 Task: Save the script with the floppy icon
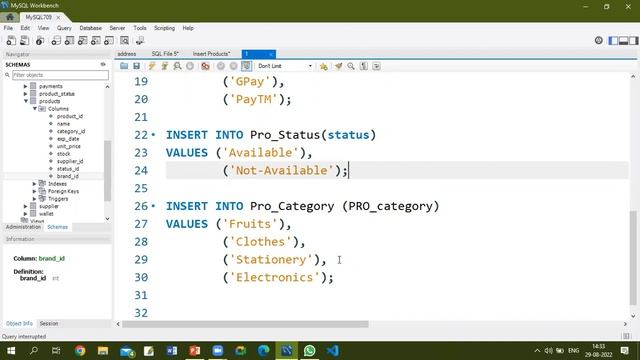(136, 66)
